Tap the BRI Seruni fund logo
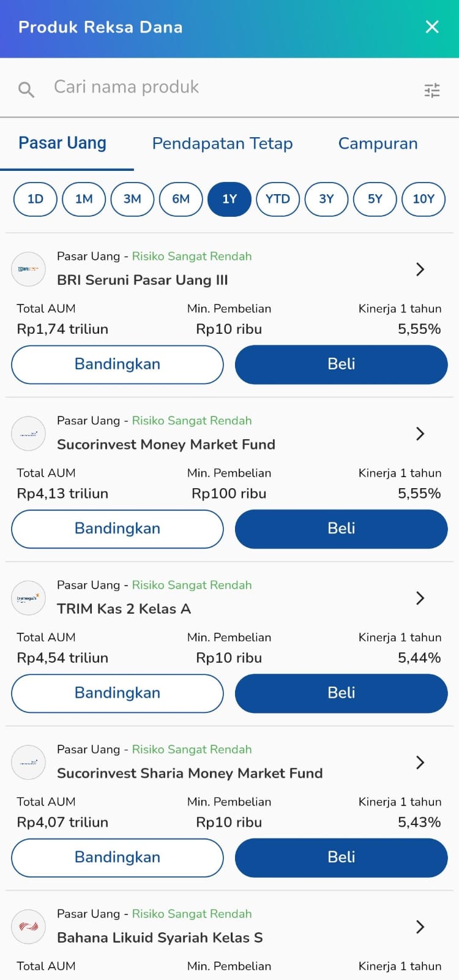This screenshot has height=980, width=459. pyautogui.click(x=29, y=269)
